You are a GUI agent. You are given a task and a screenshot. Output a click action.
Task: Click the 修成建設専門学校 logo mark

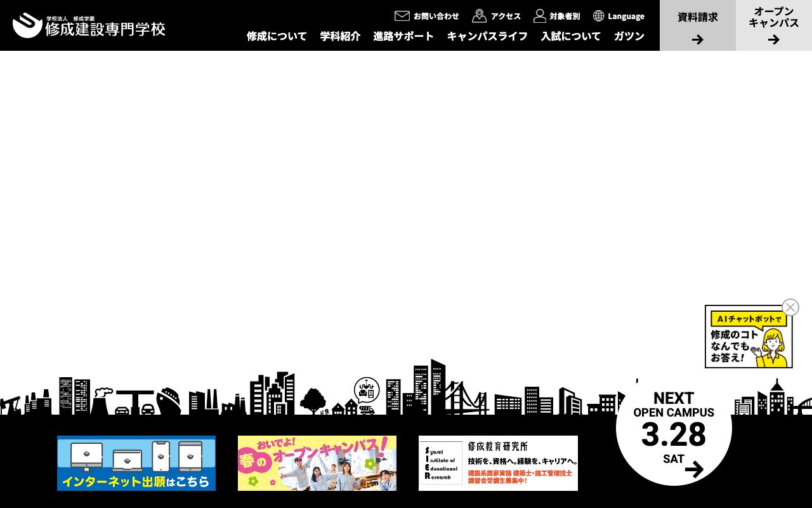coord(27,25)
